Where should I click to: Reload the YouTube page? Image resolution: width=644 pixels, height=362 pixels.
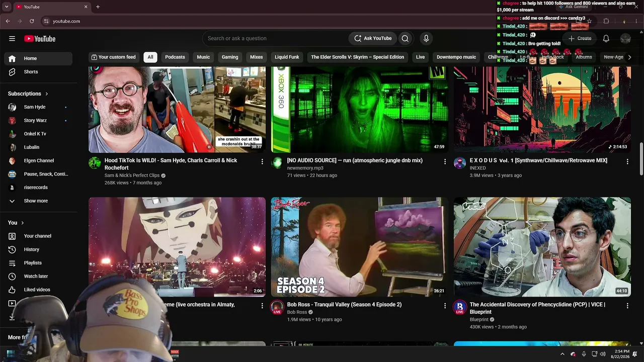(x=32, y=21)
